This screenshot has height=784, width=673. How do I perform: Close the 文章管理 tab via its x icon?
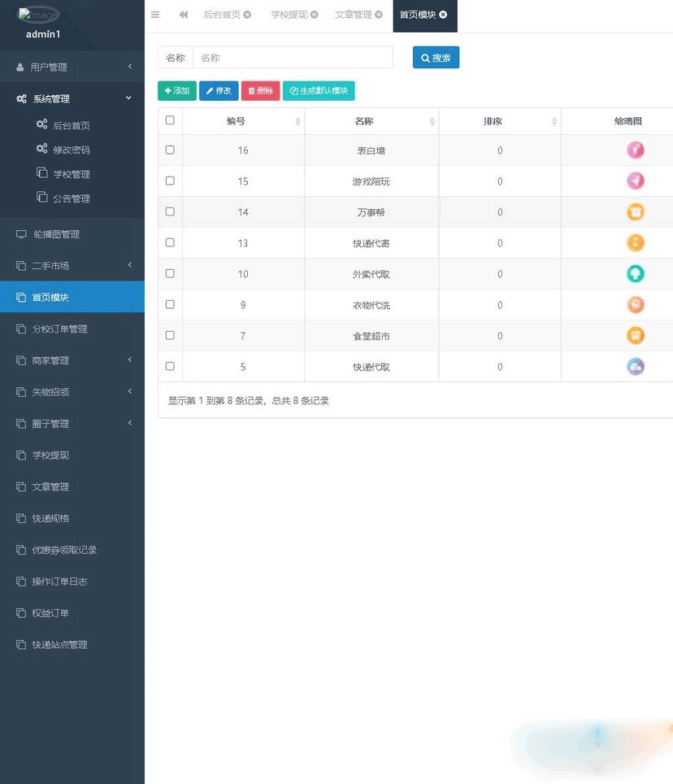coord(379,15)
